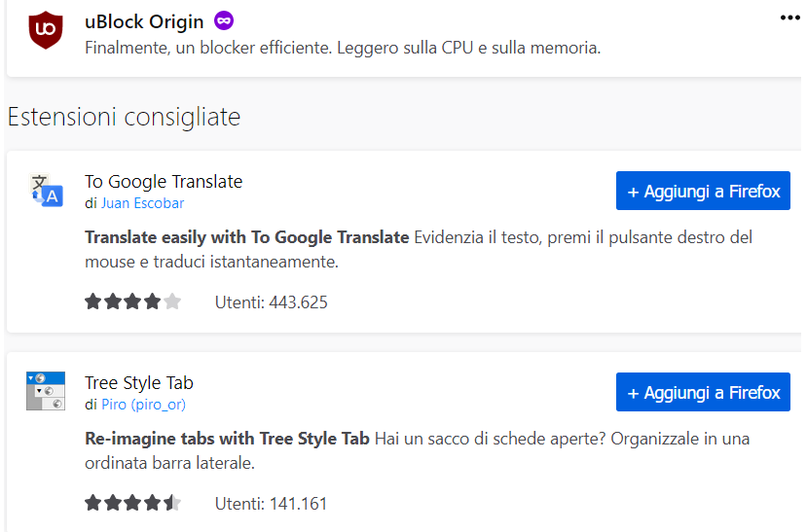The height and width of the screenshot is (532, 807).
Task: Open author Juan Escobar's profile link
Action: [142, 203]
